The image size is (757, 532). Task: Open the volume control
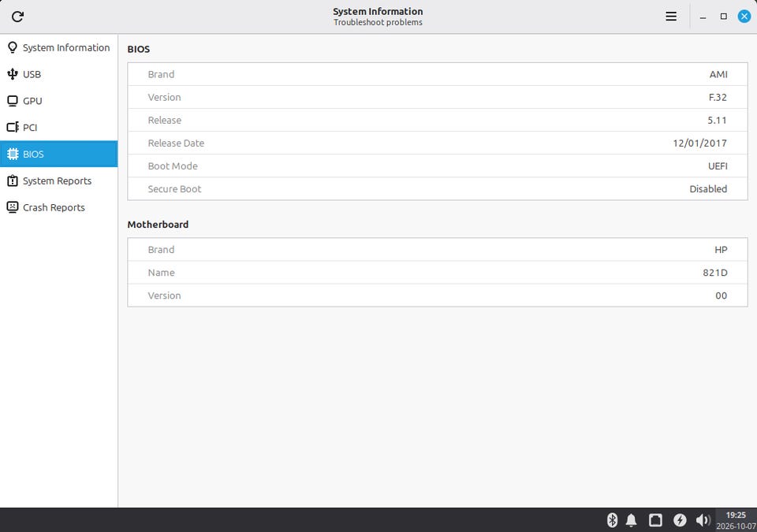click(703, 520)
